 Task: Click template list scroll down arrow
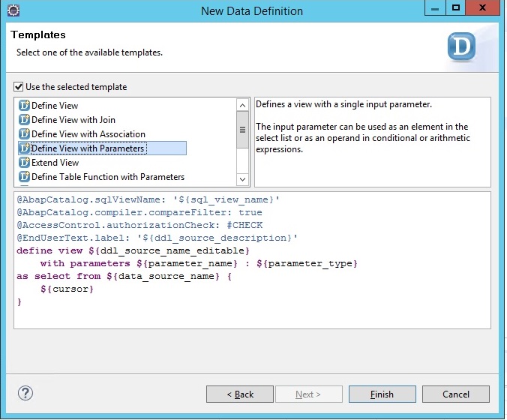coord(242,179)
